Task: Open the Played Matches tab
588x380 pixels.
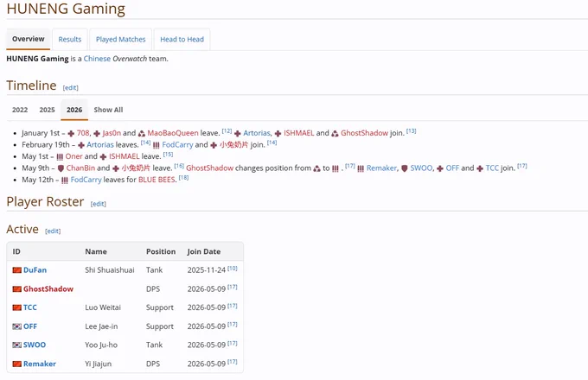Action: click(x=121, y=40)
